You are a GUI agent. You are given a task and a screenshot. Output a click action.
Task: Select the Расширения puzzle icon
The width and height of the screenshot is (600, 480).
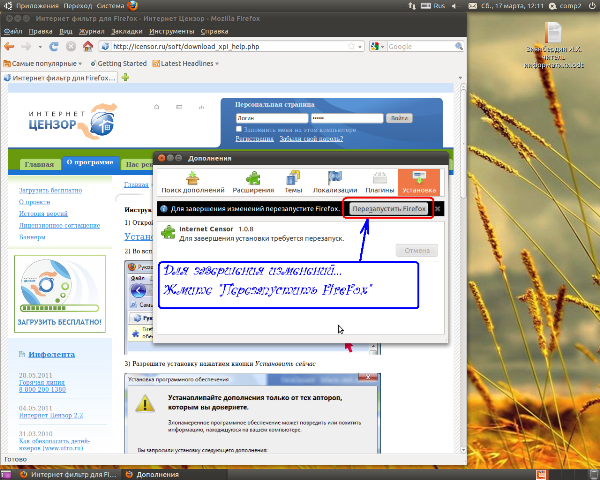253,182
